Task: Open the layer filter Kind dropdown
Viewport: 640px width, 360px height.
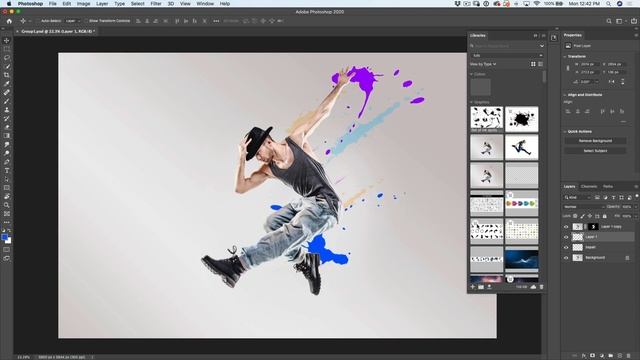Action: (x=578, y=198)
